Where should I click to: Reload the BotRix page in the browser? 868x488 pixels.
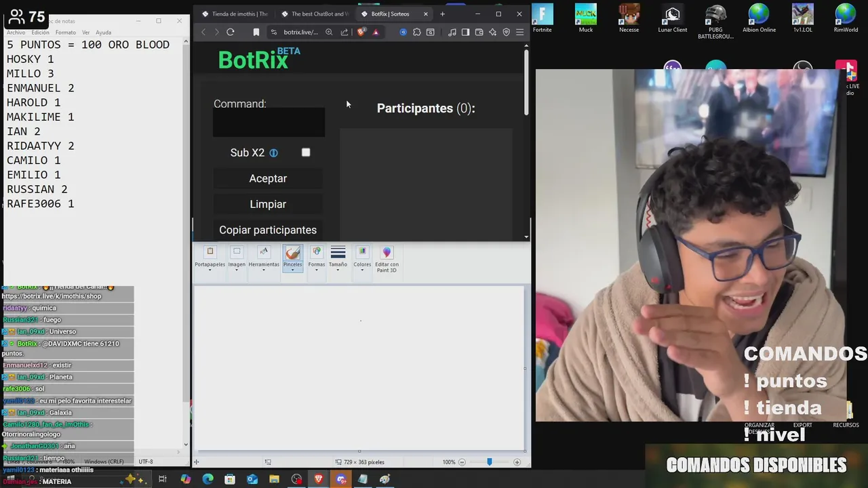(231, 32)
